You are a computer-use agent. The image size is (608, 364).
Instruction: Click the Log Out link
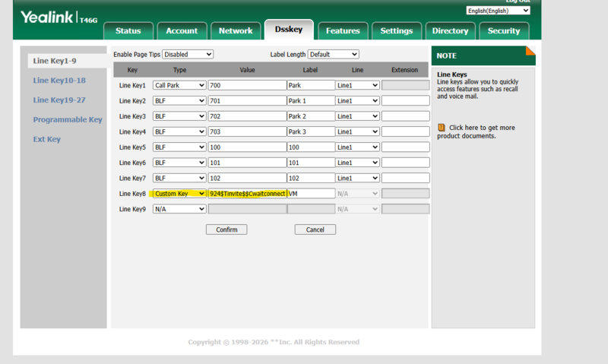[x=518, y=2]
